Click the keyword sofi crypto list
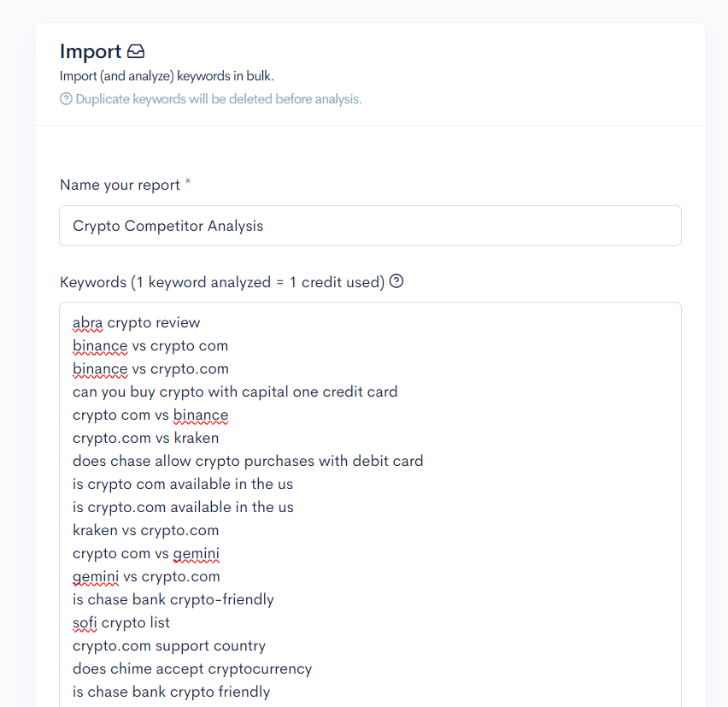Image resolution: width=728 pixels, height=707 pixels. point(120,622)
